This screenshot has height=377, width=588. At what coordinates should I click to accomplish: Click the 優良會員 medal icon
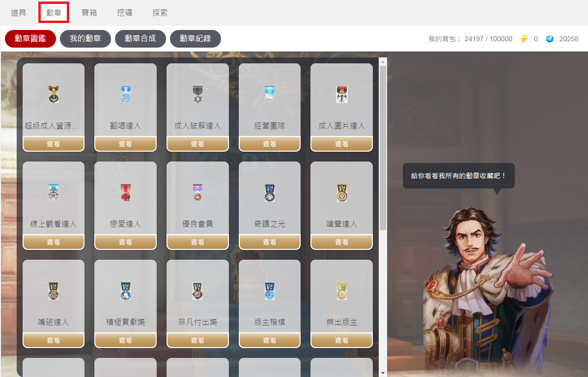click(x=197, y=192)
